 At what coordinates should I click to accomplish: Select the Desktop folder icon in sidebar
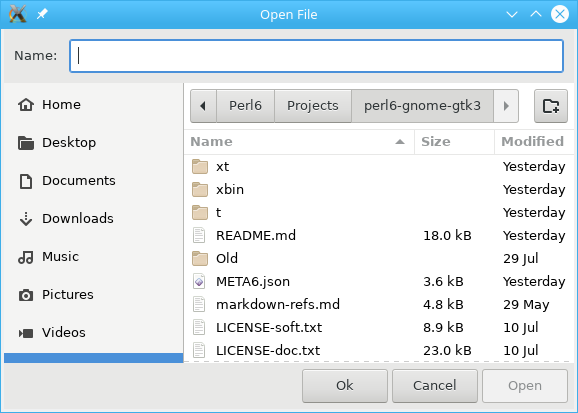coord(26,143)
